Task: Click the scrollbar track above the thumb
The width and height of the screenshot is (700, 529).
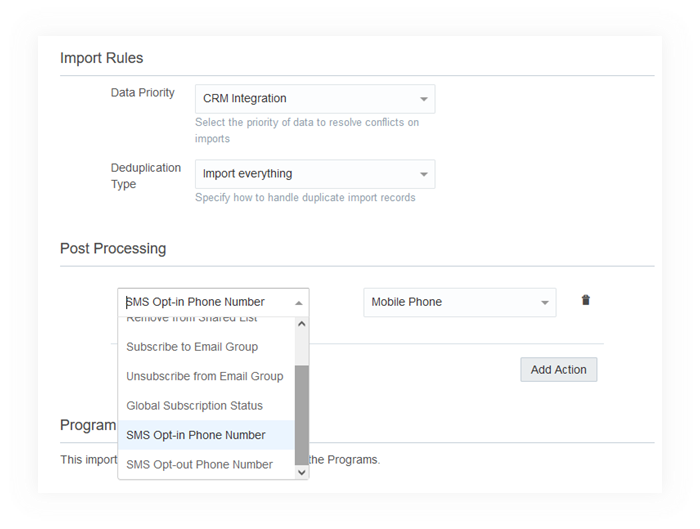Action: coord(302,348)
